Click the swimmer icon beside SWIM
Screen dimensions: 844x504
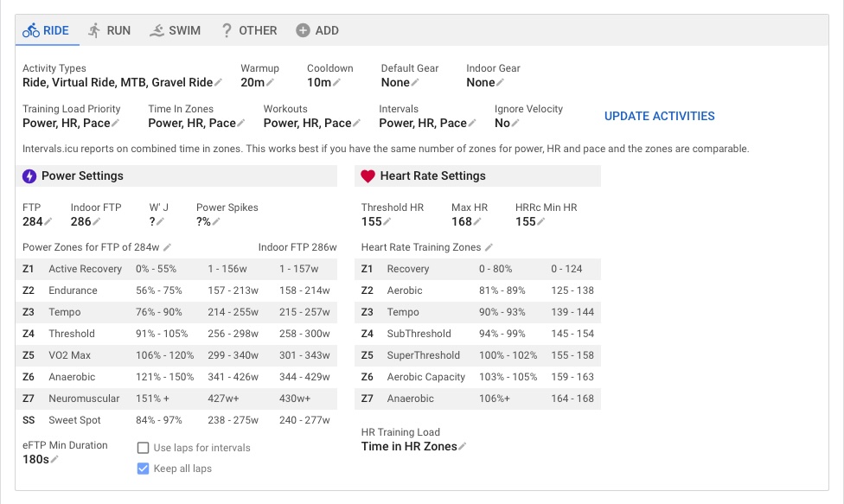coord(156,29)
